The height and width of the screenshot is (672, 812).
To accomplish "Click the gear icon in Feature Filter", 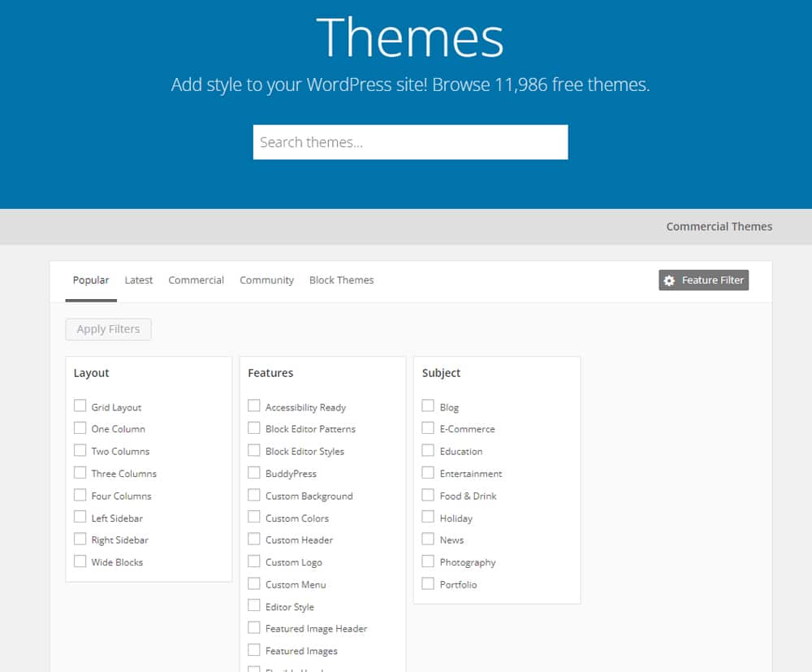I will click(x=669, y=280).
